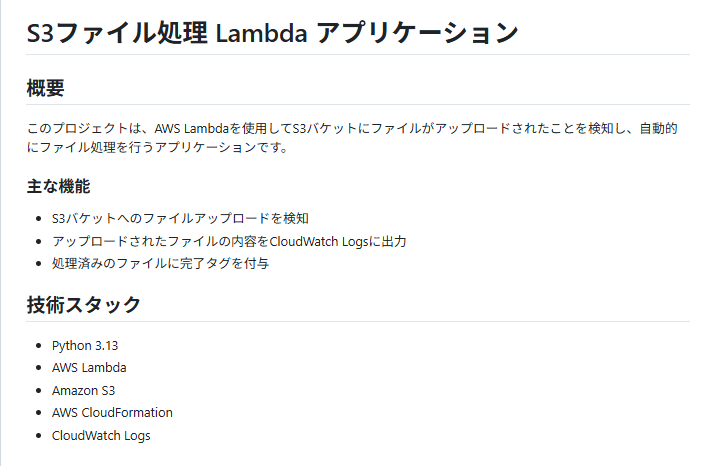Select AWS Lambda in the tech stack list
The width and height of the screenshot is (708, 466).
tap(89, 368)
